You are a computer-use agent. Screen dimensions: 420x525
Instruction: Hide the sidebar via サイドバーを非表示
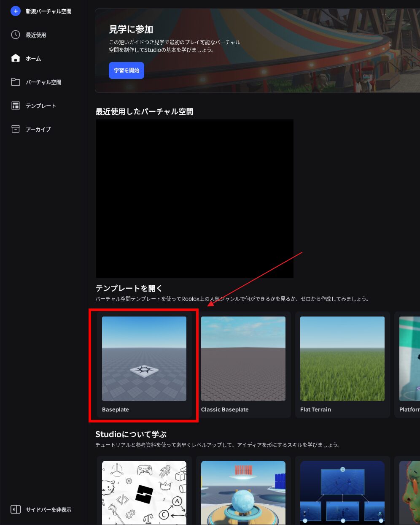click(48, 510)
